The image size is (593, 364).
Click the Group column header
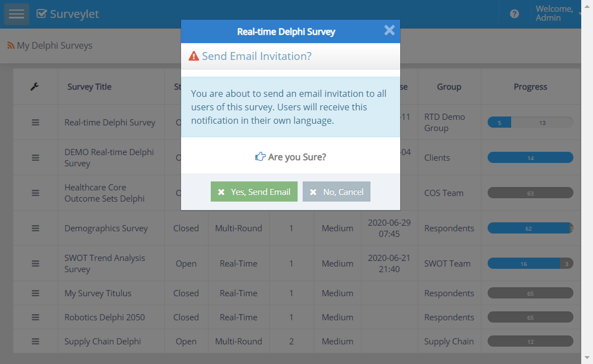[x=449, y=87]
